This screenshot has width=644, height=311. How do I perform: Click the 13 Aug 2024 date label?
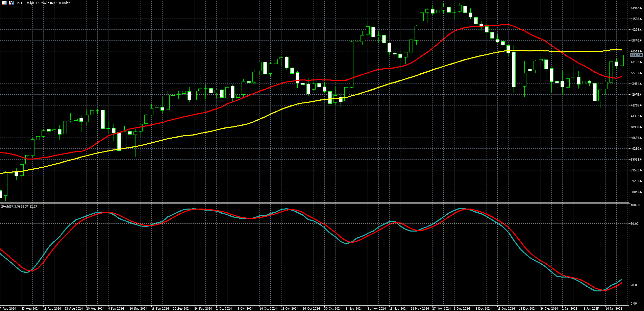(30, 308)
